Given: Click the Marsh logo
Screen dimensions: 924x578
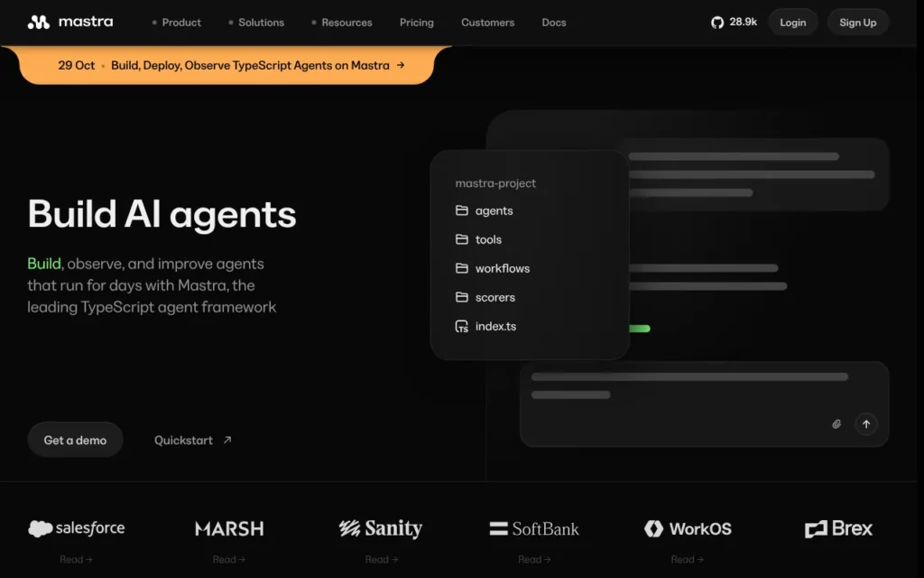Looking at the screenshot, I should (229, 528).
